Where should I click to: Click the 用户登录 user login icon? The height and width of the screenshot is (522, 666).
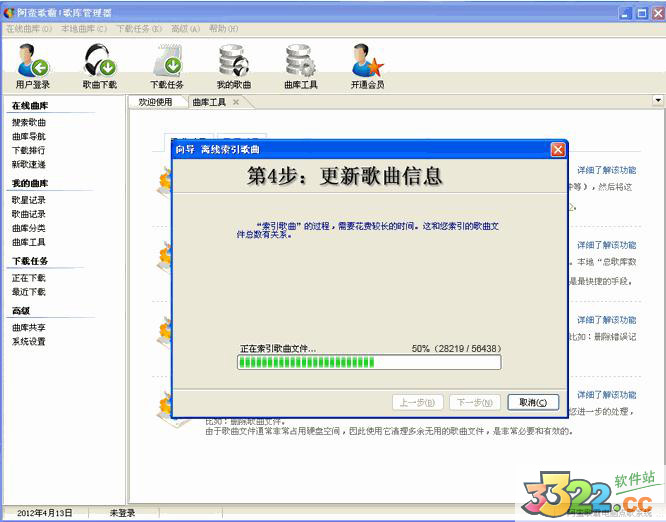33,66
